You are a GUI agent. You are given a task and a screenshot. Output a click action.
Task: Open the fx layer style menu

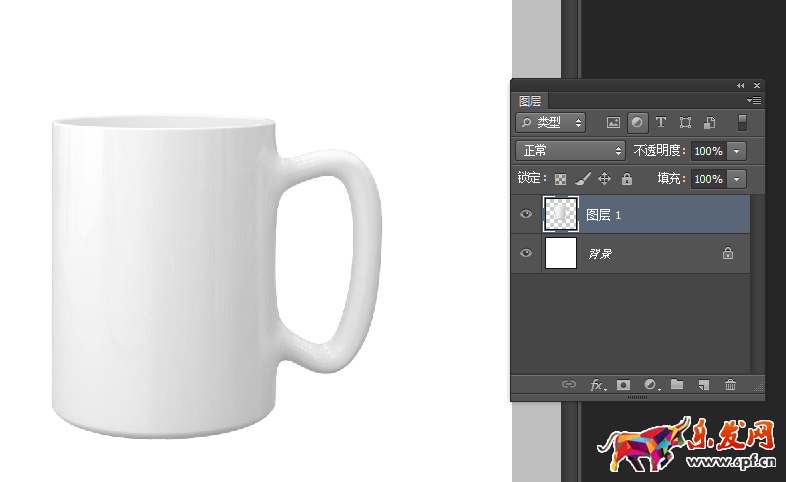(597, 385)
